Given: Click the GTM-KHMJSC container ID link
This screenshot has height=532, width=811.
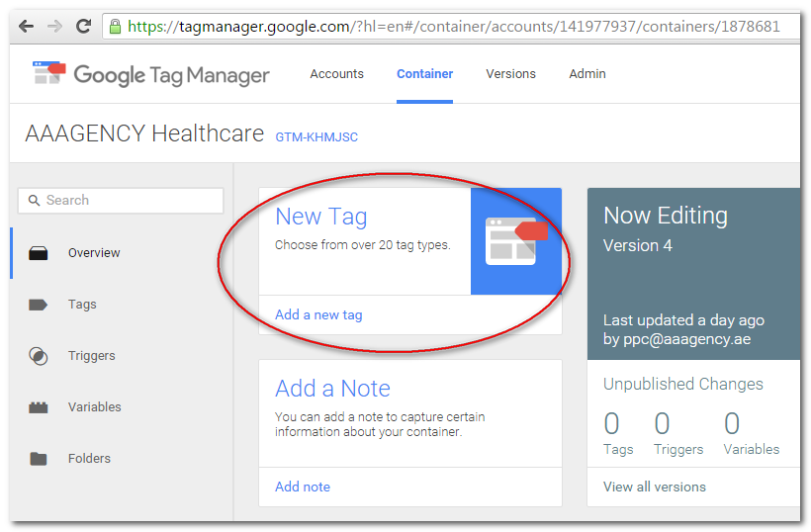Looking at the screenshot, I should coord(316,137).
